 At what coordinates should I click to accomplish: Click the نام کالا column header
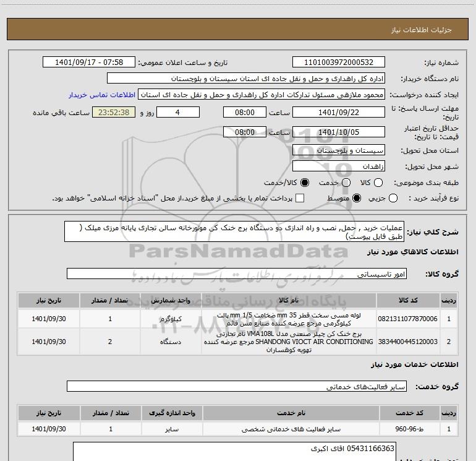[289, 300]
